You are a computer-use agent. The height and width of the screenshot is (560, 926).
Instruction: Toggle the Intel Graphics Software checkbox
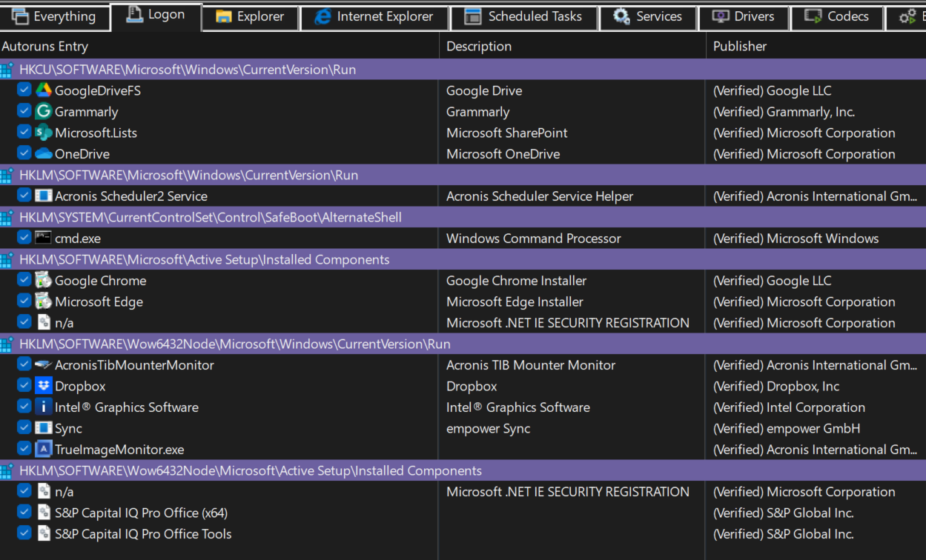(24, 407)
